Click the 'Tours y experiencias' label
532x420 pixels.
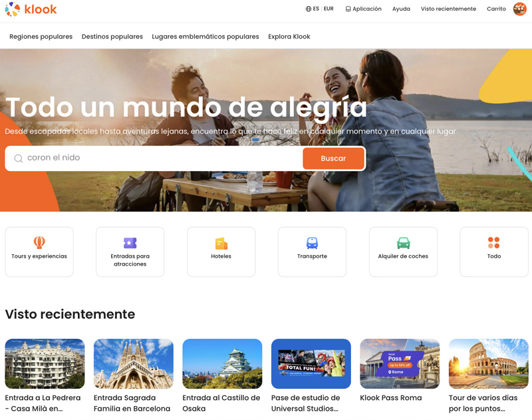tap(39, 256)
